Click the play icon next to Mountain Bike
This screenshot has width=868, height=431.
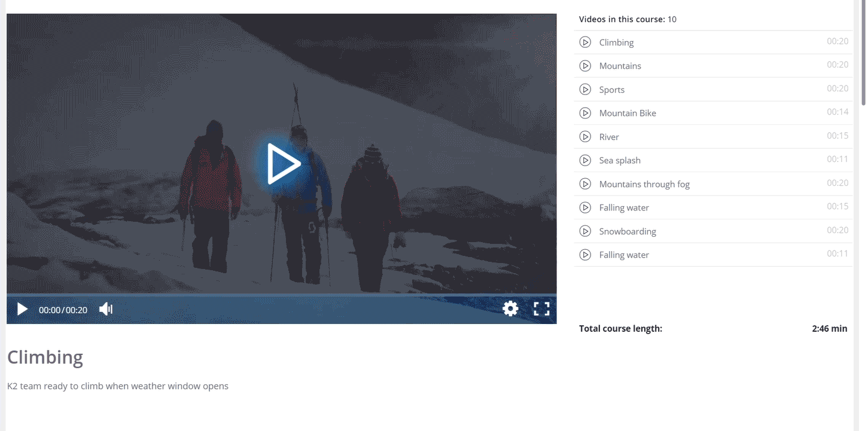(585, 113)
